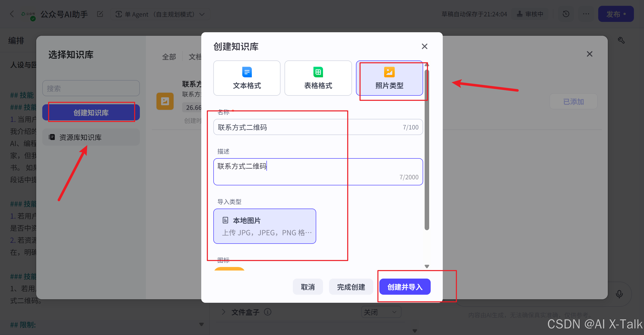
Task: Choose 本地图片 import type card
Action: 265,226
